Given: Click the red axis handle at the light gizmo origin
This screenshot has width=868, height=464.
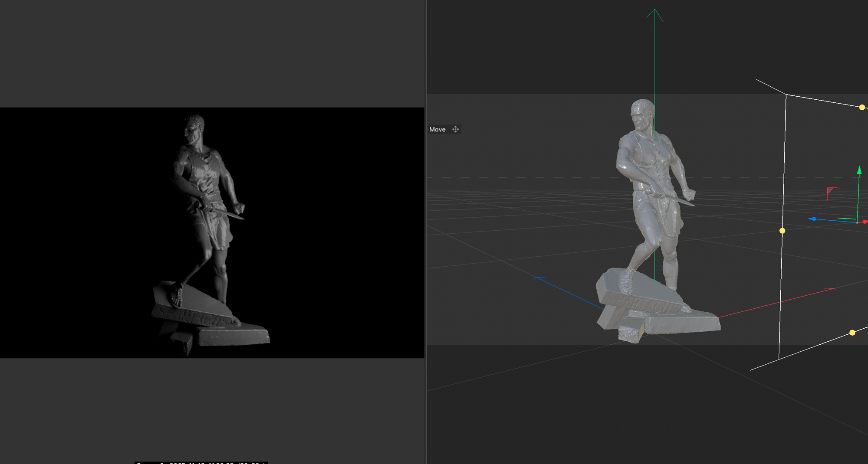Looking at the screenshot, I should [864, 222].
